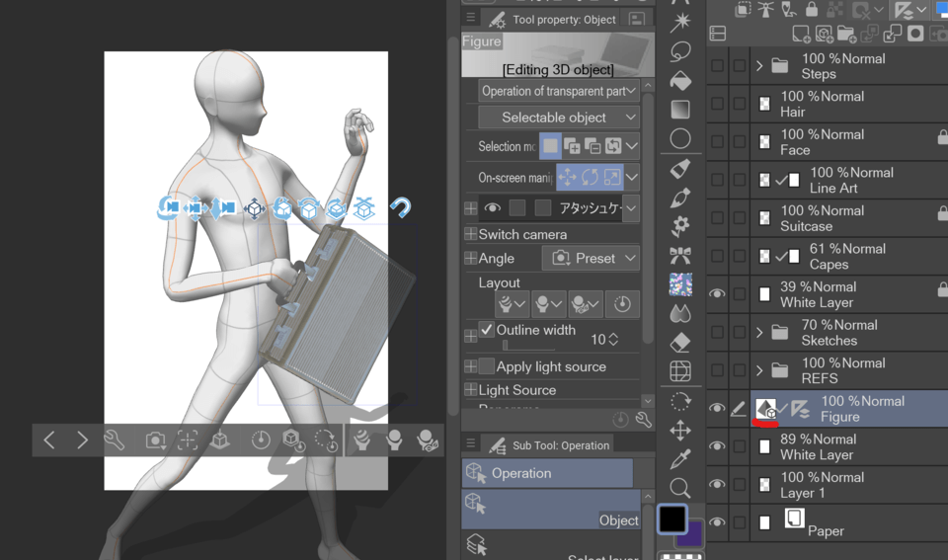Select the Fill bucket tool

click(x=680, y=80)
